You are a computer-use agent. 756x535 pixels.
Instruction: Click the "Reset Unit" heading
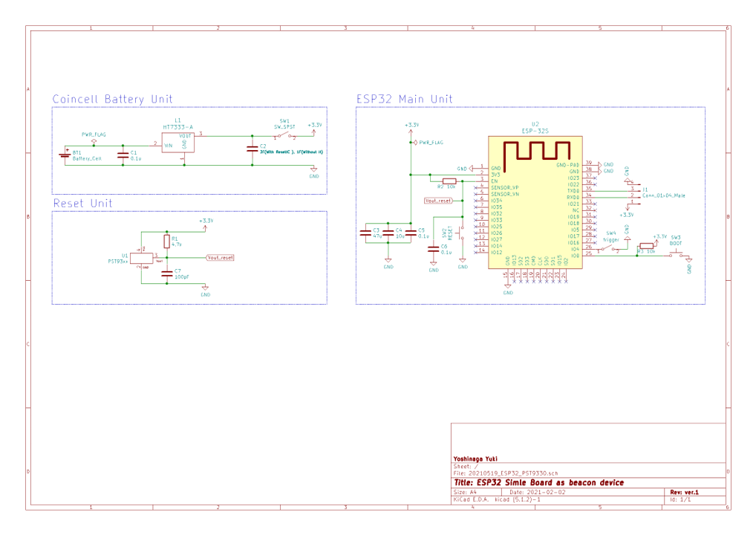tap(82, 203)
